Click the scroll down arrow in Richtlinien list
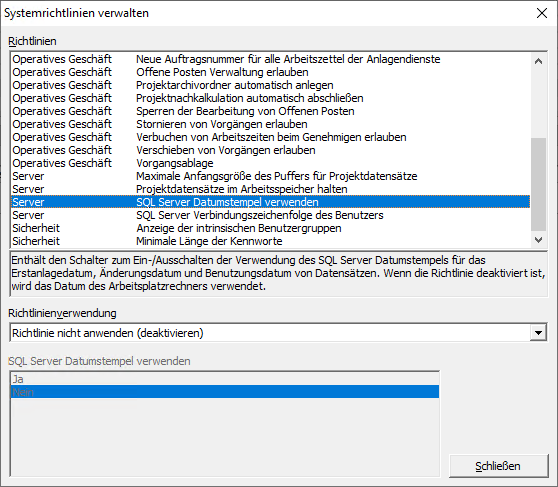558x487 pixels. pos(538,240)
